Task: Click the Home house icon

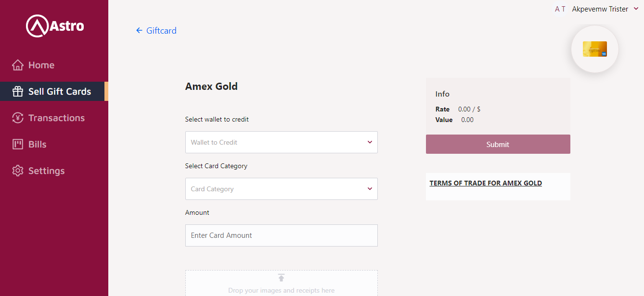Action: 18,65
